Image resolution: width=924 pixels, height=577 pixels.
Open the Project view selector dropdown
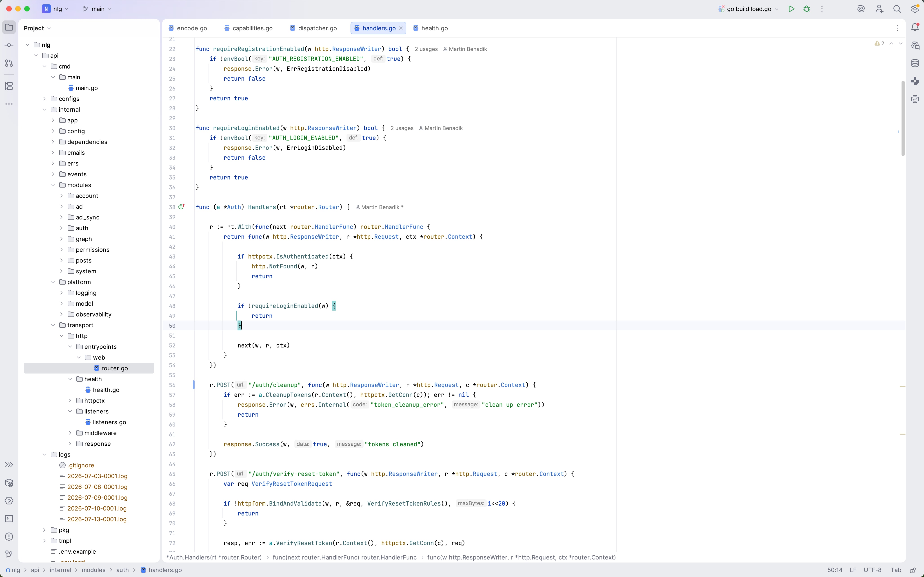pyautogui.click(x=37, y=28)
